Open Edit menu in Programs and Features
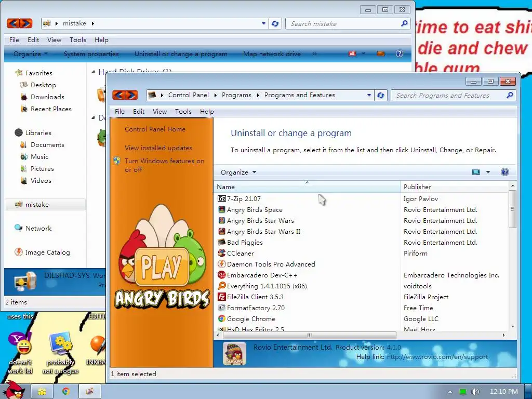Screen dimensions: 532x399 pos(138,112)
